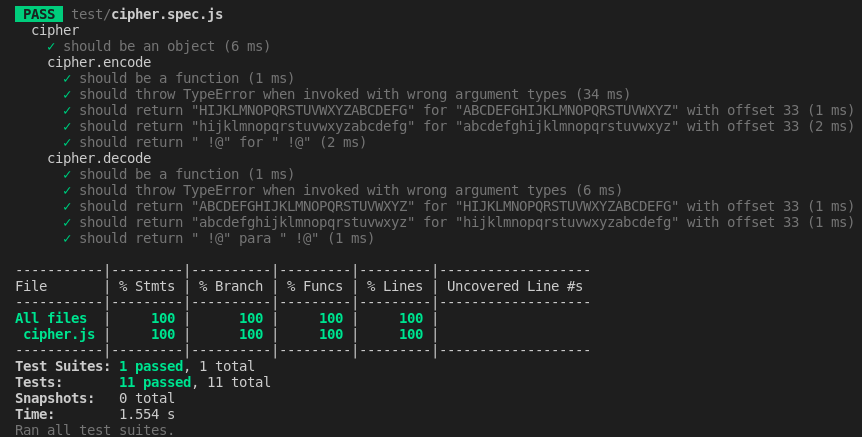Viewport: 862px width, 437px height.
Task: Click the "Uncovered Line #s" header
Action: [515, 286]
